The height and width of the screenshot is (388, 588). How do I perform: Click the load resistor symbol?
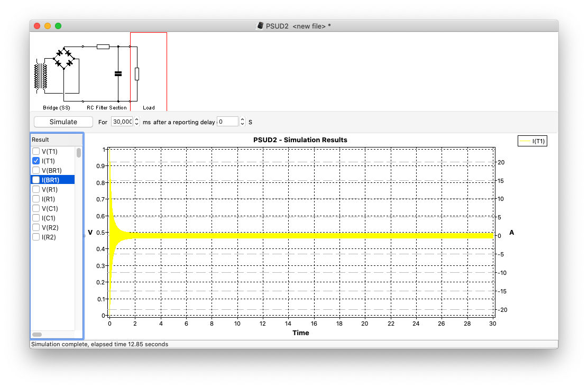137,74
